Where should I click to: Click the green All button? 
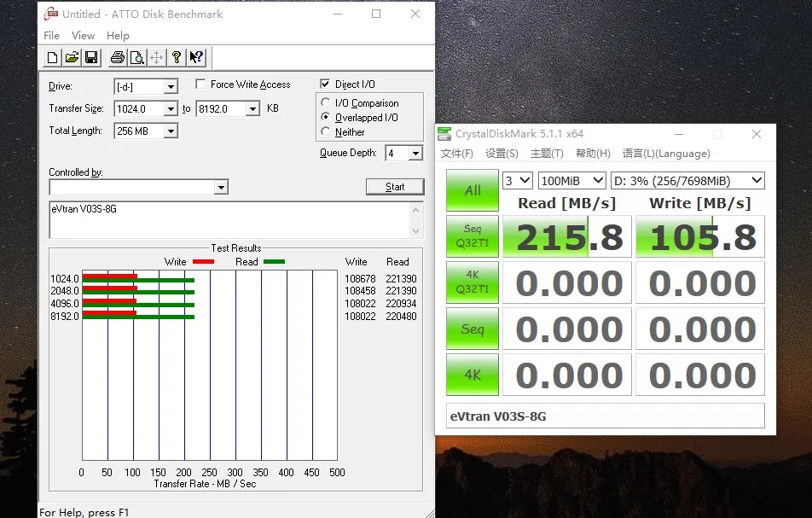473,190
